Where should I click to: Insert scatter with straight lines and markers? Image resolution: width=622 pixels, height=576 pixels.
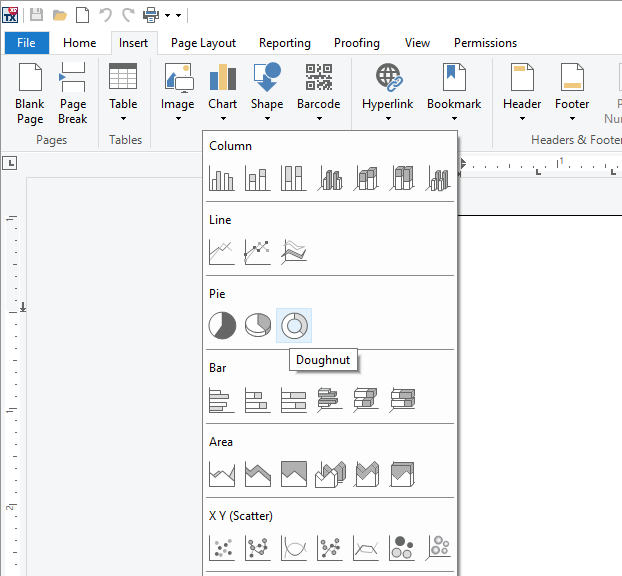click(330, 547)
